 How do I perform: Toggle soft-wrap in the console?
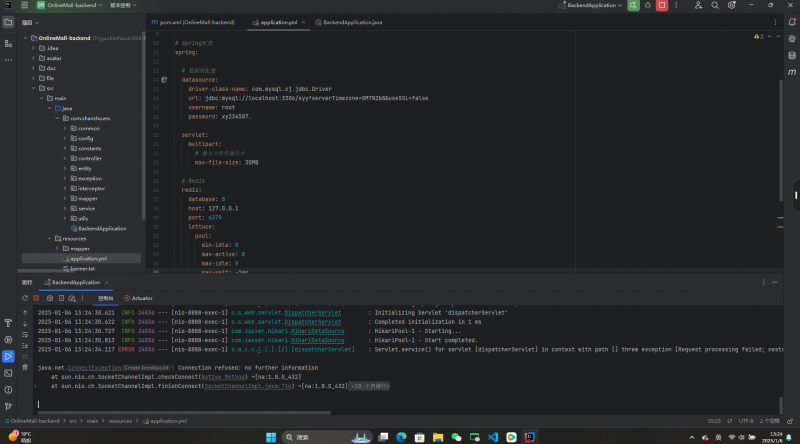click(25, 335)
